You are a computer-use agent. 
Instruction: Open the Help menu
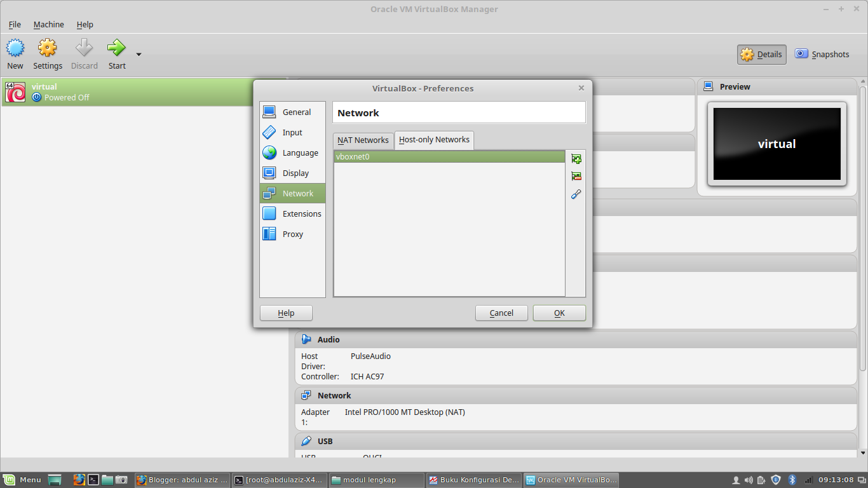(85, 24)
